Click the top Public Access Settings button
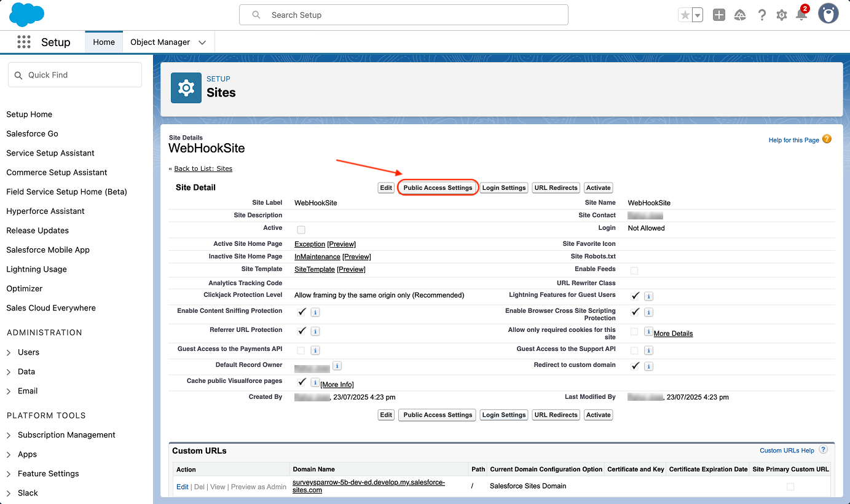This screenshot has width=850, height=504. tap(438, 187)
